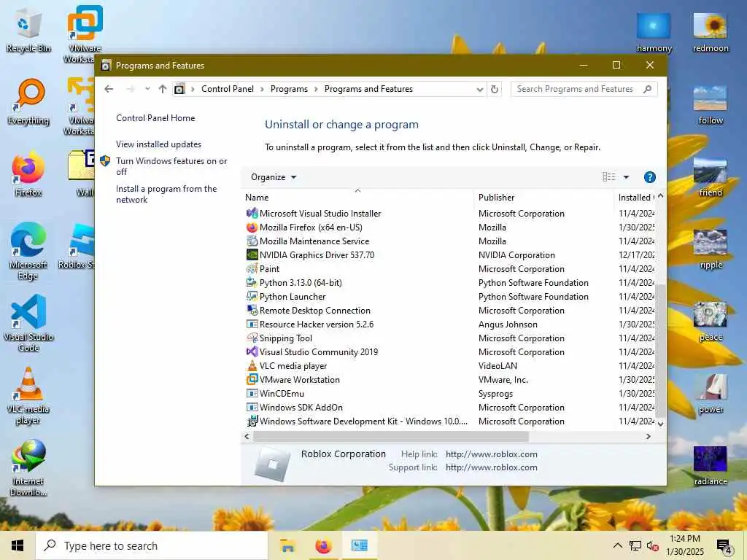The width and height of the screenshot is (747, 560).
Task: Select the harmony desktop thumbnail
Action: click(x=654, y=32)
